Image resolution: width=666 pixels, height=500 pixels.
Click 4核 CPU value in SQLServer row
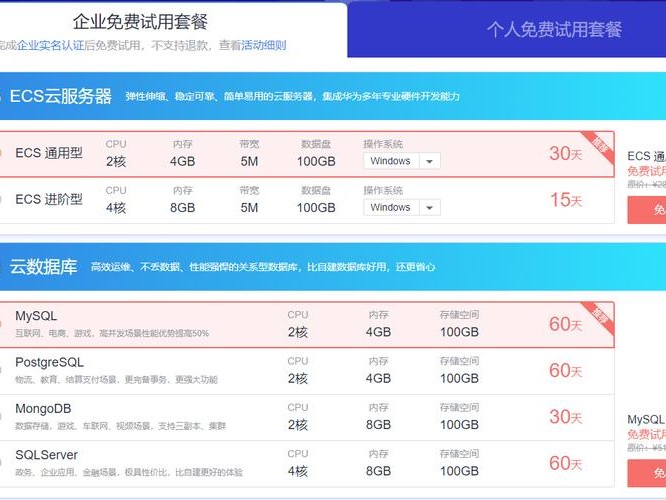click(x=298, y=471)
